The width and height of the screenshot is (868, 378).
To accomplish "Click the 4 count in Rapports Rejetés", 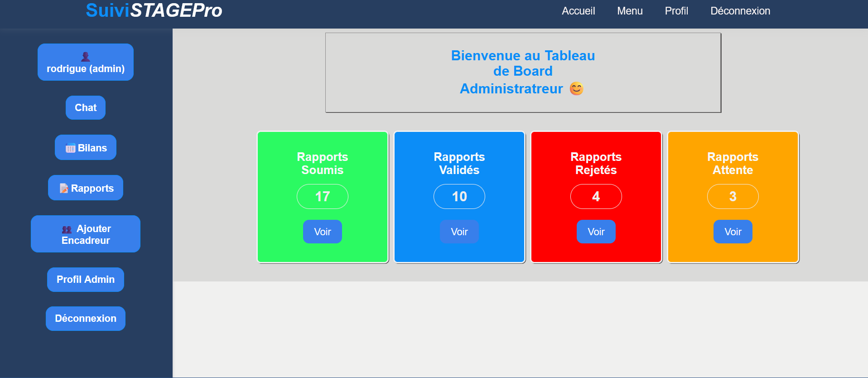I will point(596,196).
